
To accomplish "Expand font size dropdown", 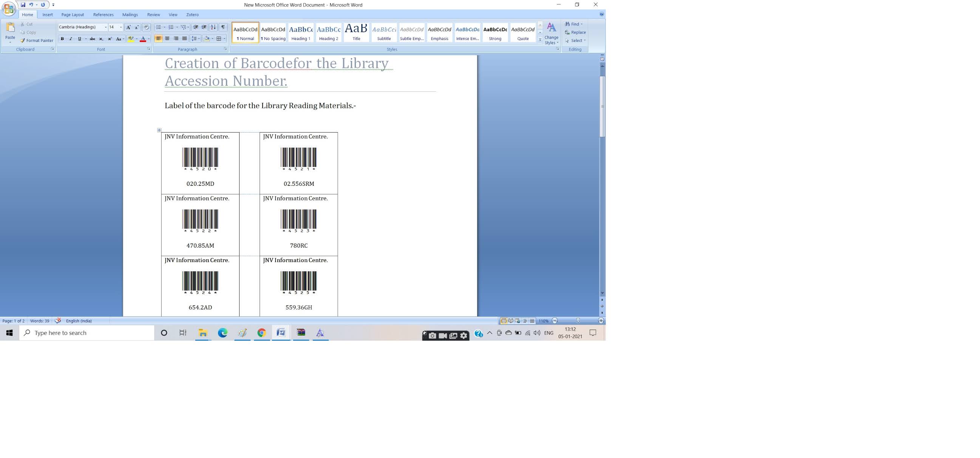I will pos(121,27).
